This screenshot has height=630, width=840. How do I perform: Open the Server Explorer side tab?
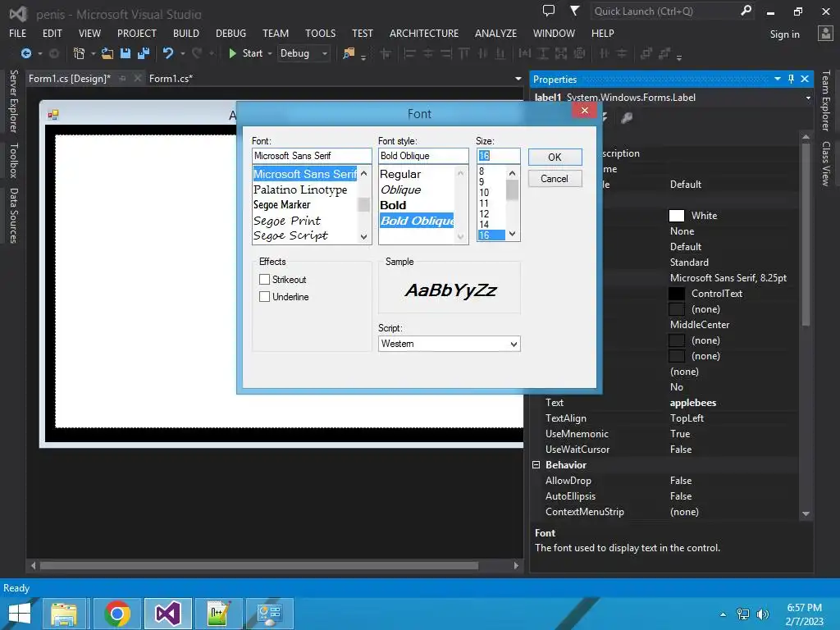click(14, 102)
